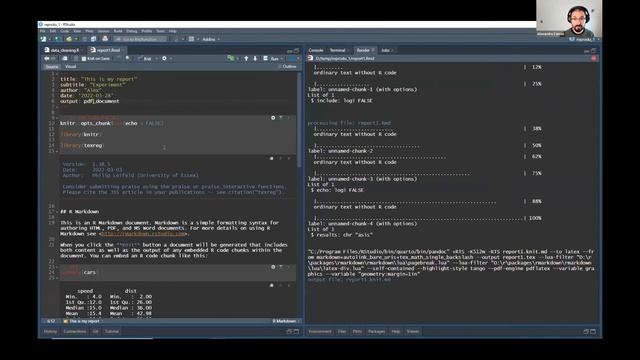Open the Addins dropdown
The width and height of the screenshot is (640, 360).
click(x=211, y=39)
